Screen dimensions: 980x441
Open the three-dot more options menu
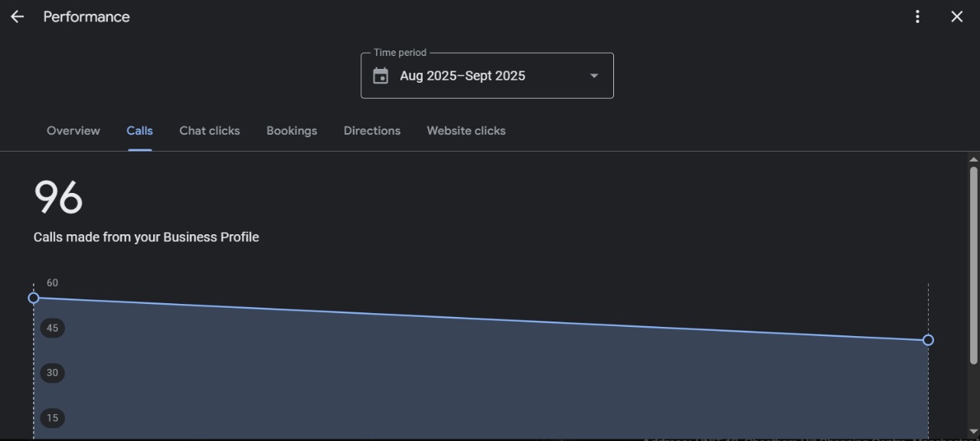pyautogui.click(x=917, y=17)
